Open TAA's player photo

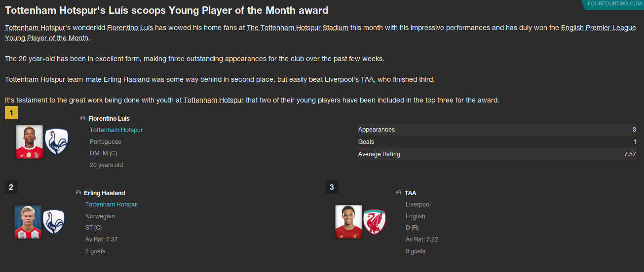tap(348, 222)
